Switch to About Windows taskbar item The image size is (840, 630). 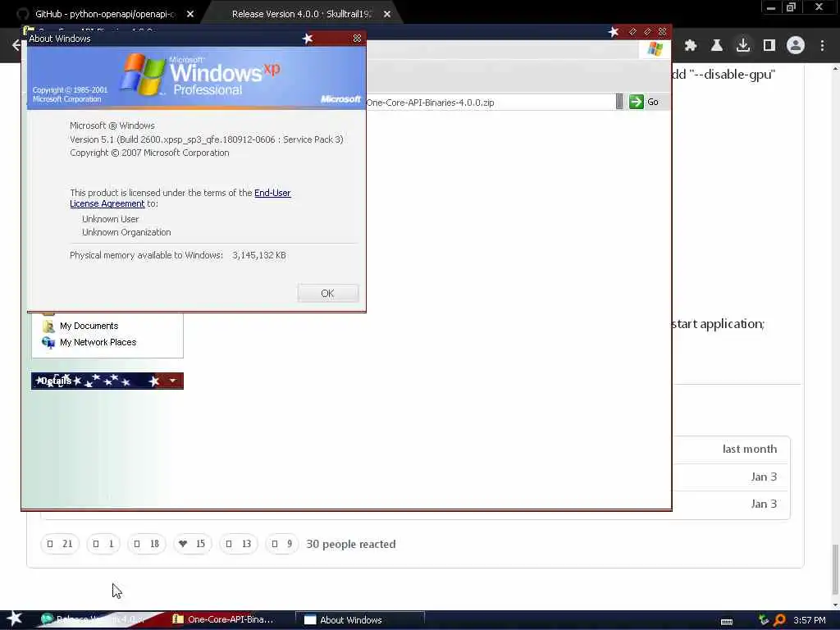click(x=359, y=620)
